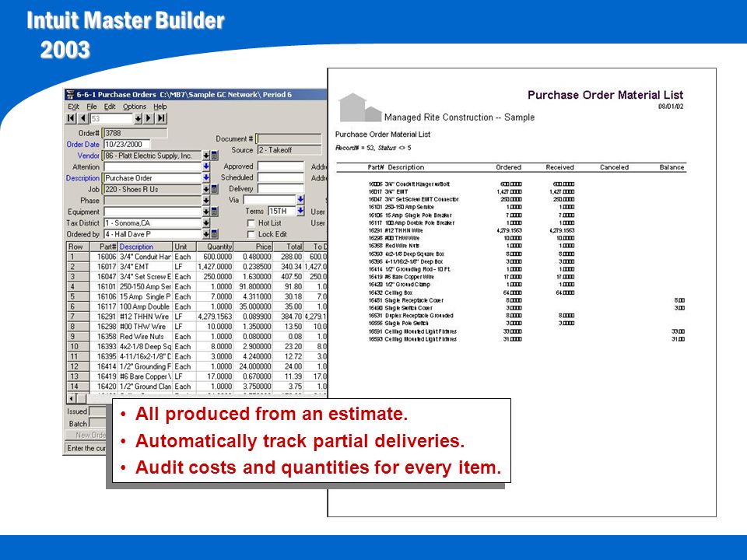The image size is (747, 560).
Task: Click 'Red Wire Nuts' description cell
Action: tap(145, 337)
